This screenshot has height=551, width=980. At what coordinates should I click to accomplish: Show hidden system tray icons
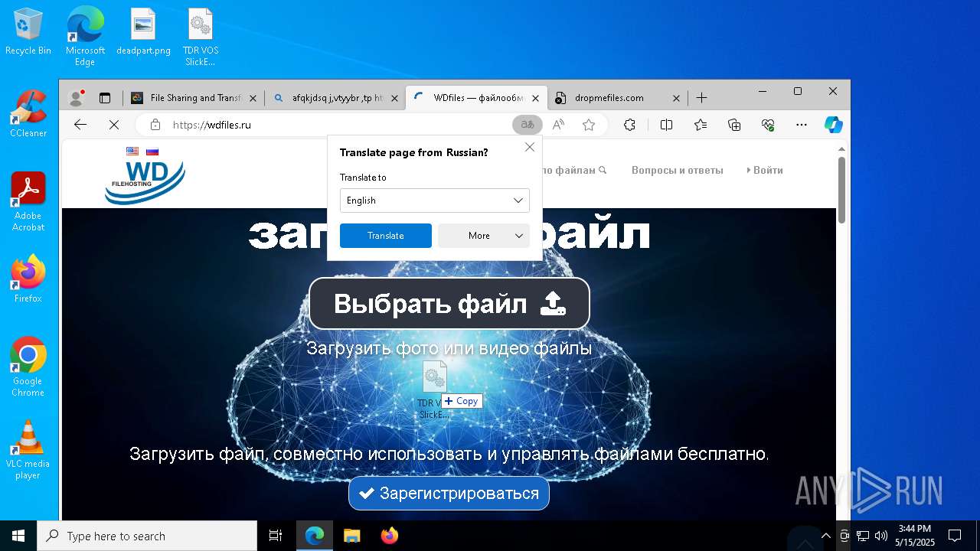[x=825, y=536]
